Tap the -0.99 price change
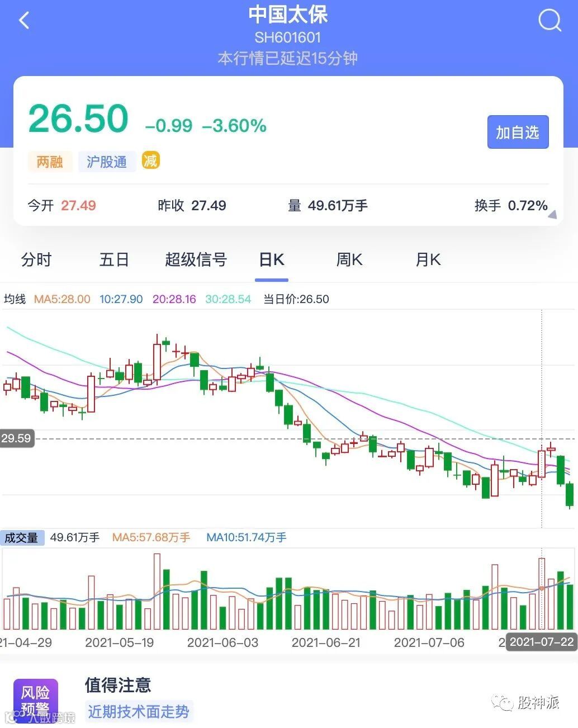 [x=169, y=126]
